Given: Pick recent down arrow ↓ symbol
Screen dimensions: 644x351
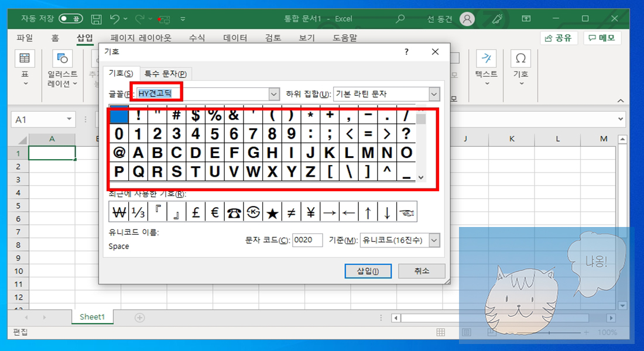Looking at the screenshot, I should [387, 212].
